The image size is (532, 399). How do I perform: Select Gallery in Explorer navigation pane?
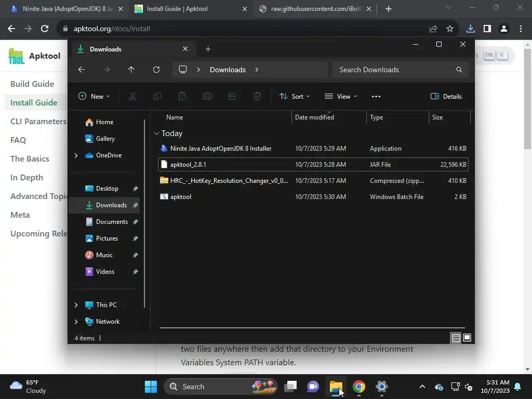pos(105,139)
